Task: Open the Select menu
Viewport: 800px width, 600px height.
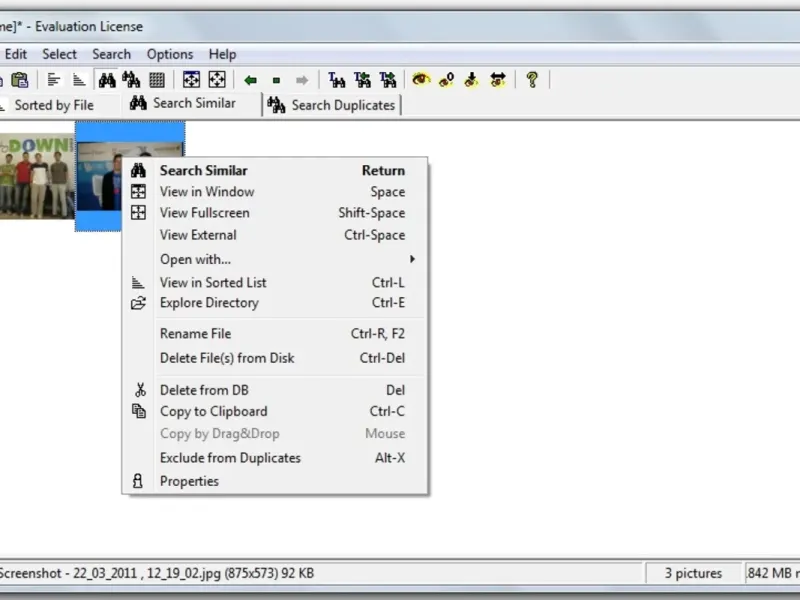Action: [x=59, y=54]
